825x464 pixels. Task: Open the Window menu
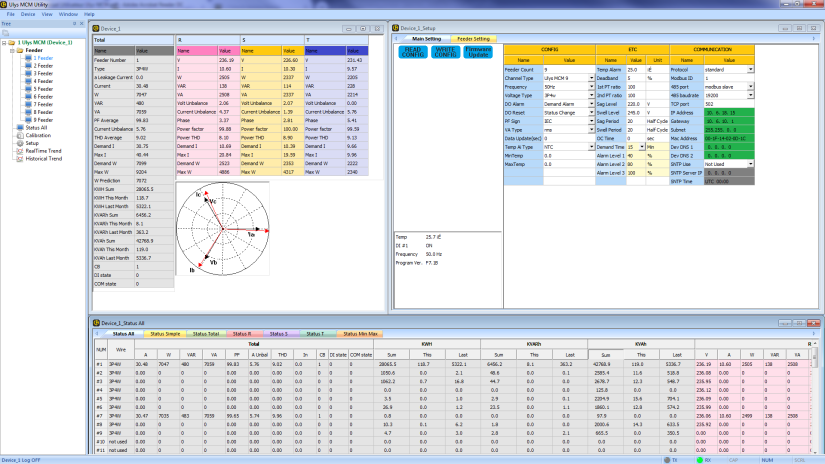[x=68, y=14]
